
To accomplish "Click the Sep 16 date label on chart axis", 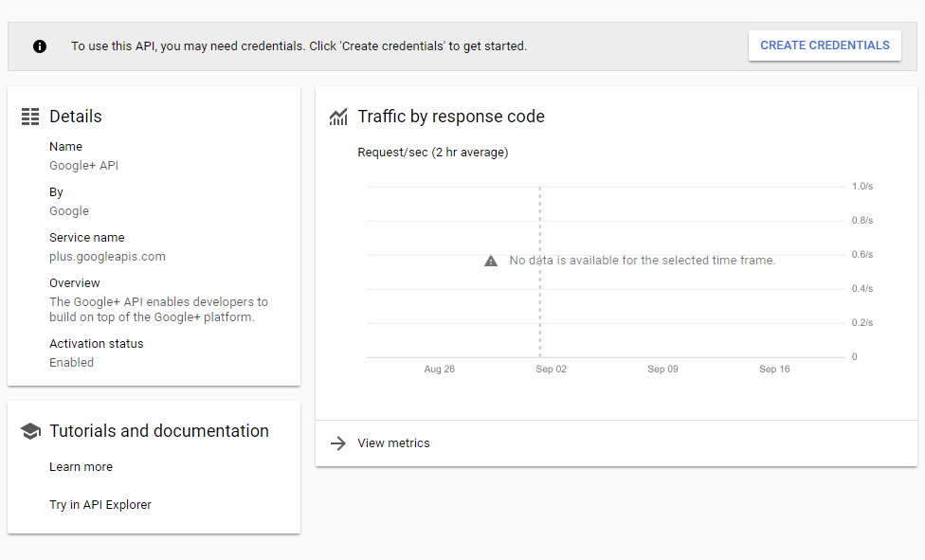I will (774, 370).
